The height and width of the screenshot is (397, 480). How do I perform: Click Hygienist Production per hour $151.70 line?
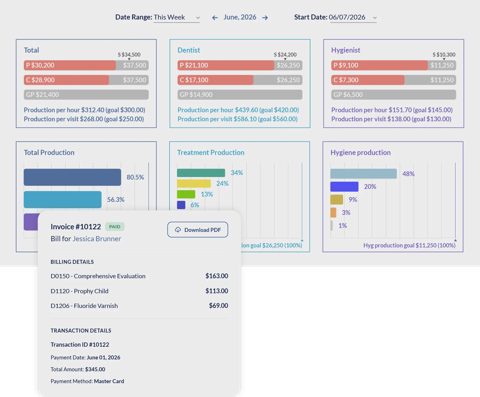[x=392, y=110]
